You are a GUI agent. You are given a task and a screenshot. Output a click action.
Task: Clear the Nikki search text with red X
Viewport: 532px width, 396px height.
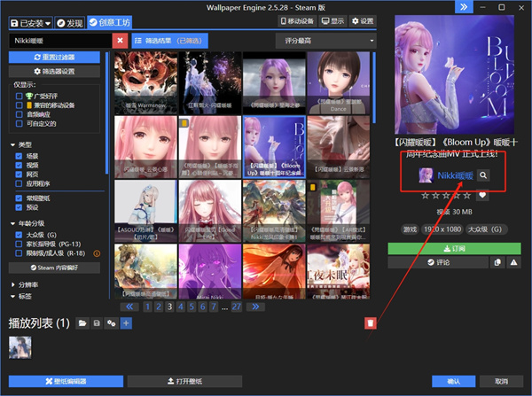[120, 41]
